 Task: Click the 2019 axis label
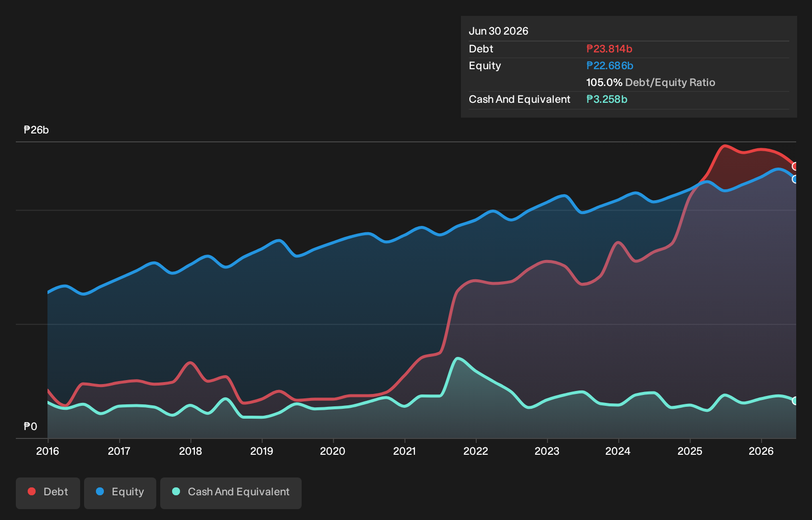(262, 451)
